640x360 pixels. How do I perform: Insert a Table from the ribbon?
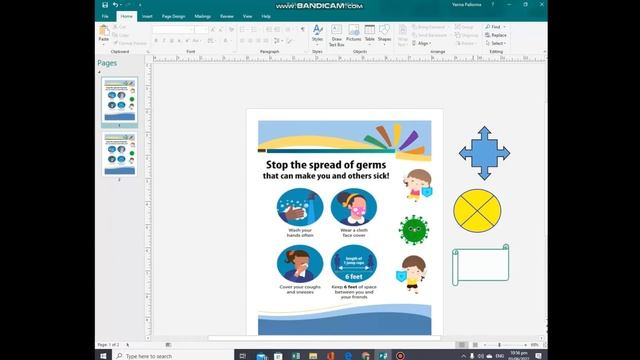click(x=369, y=34)
